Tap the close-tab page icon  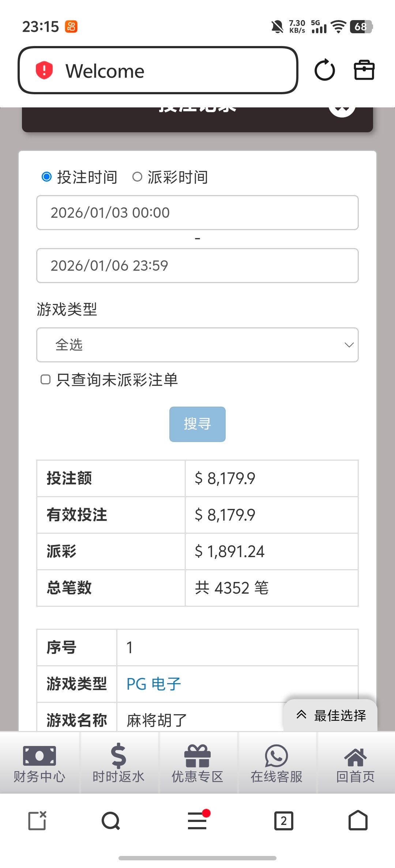point(37,821)
